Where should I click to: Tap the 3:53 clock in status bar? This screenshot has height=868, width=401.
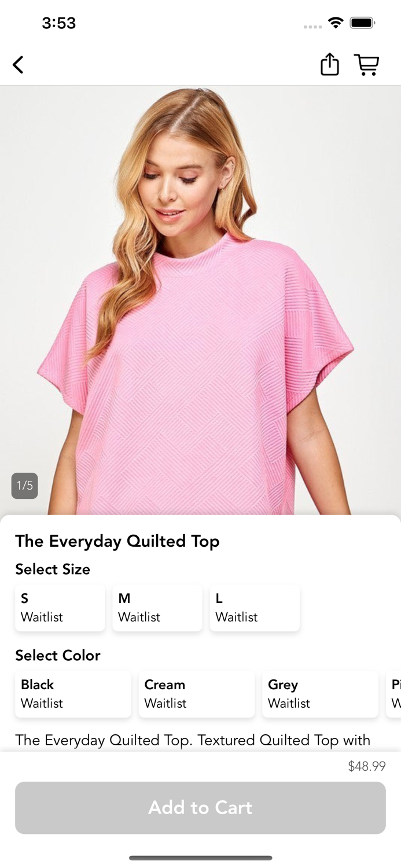pyautogui.click(x=59, y=23)
